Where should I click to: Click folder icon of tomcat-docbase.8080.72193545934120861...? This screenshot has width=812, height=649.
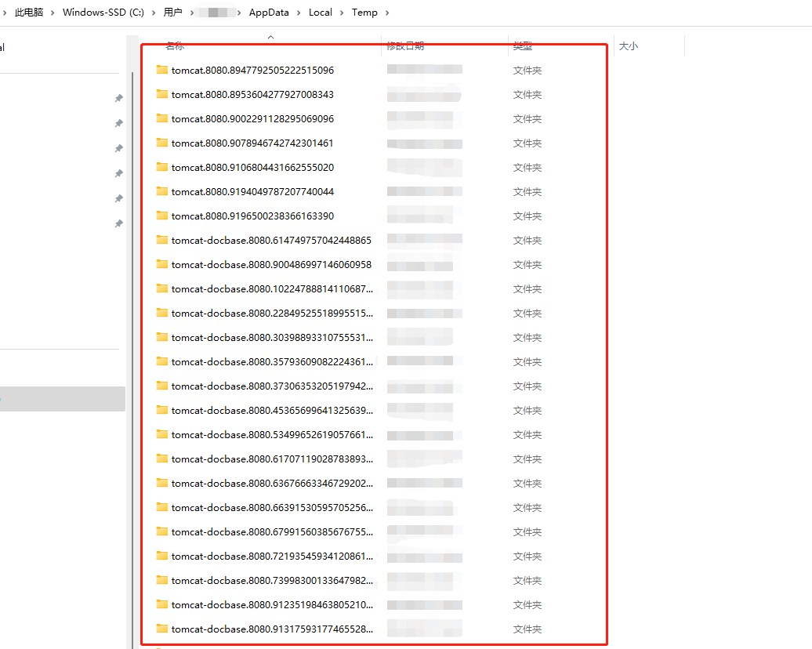click(162, 556)
